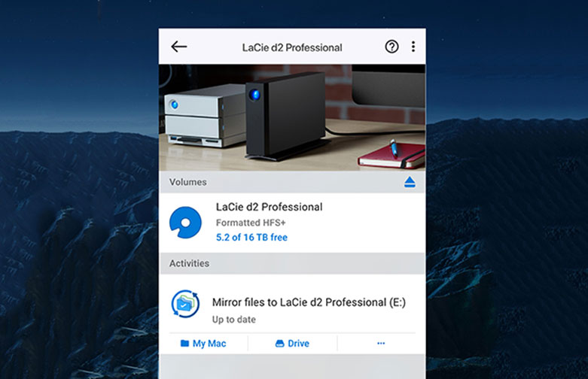Viewport: 588px width, 379px height.
Task: Click the Mirror activity sync icon
Action: click(x=185, y=304)
